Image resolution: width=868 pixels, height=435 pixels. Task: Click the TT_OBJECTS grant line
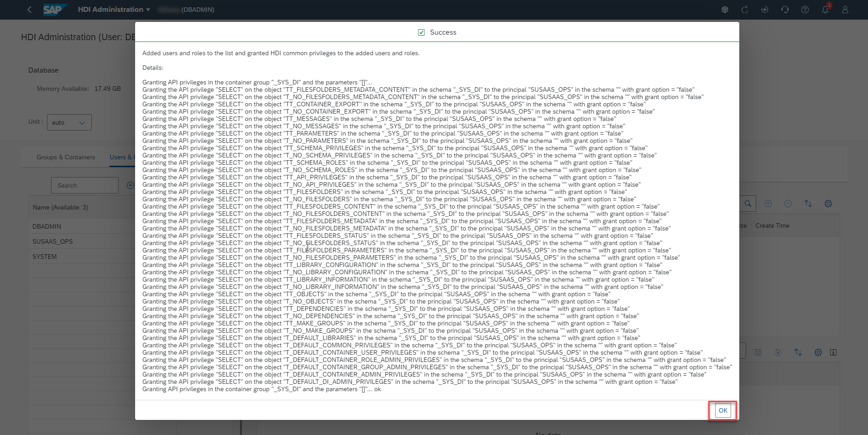coord(376,294)
